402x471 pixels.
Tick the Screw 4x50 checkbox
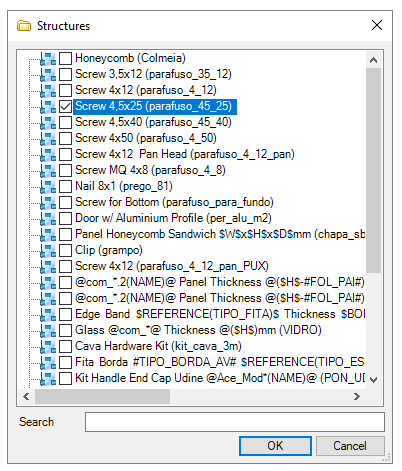click(65, 138)
